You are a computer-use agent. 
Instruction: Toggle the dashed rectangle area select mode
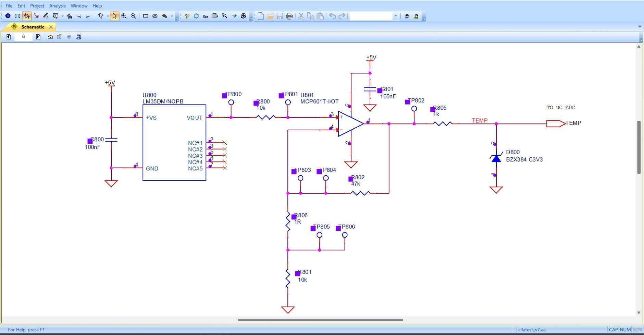click(x=146, y=16)
